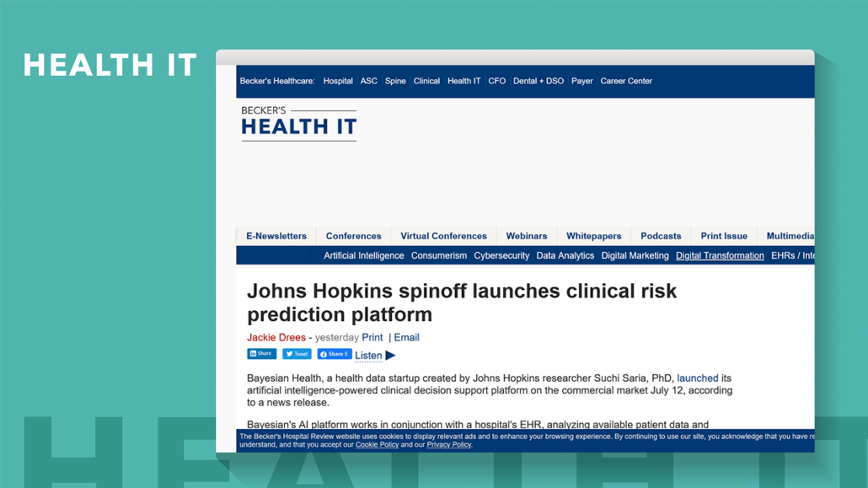The width and height of the screenshot is (868, 488).
Task: Click the article headline text
Action: tap(462, 303)
